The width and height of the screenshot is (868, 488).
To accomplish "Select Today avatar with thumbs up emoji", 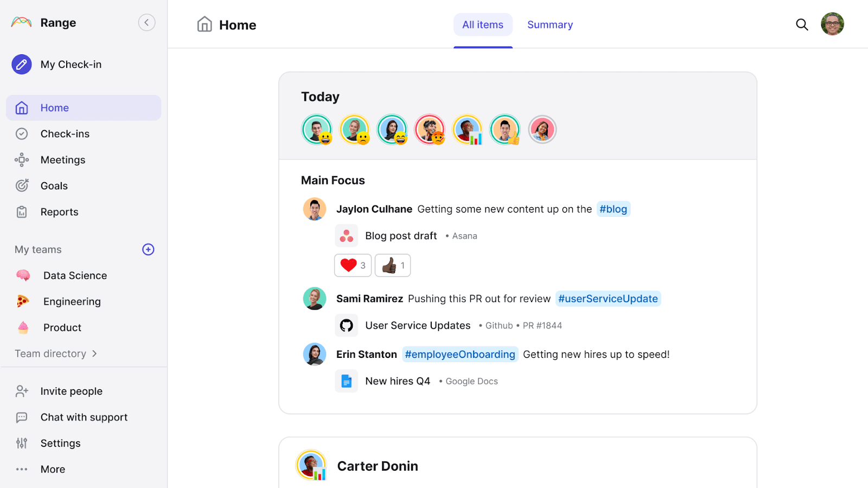I will click(x=505, y=130).
